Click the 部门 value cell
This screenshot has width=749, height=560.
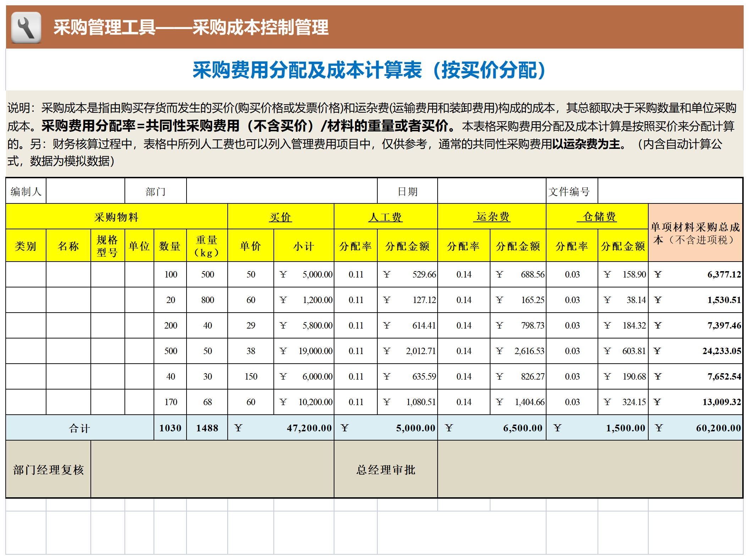282,191
